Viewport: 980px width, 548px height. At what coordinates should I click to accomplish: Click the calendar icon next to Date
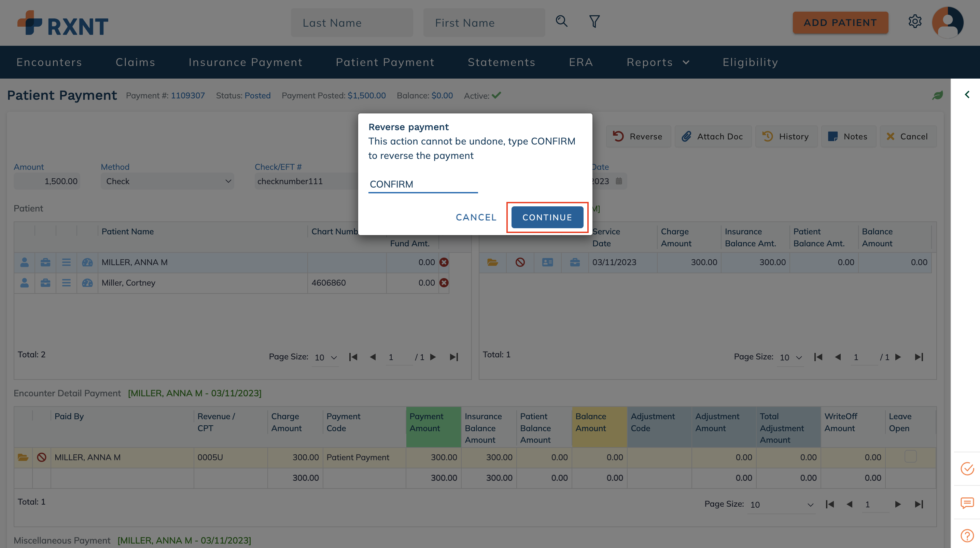point(619,181)
